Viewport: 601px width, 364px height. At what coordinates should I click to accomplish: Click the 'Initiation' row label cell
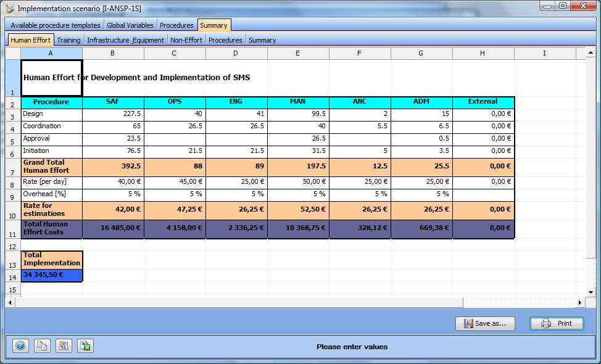(51, 151)
